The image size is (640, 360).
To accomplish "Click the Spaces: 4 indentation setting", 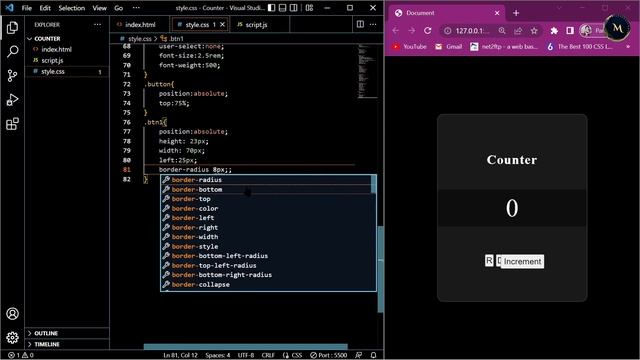I will coord(218,355).
